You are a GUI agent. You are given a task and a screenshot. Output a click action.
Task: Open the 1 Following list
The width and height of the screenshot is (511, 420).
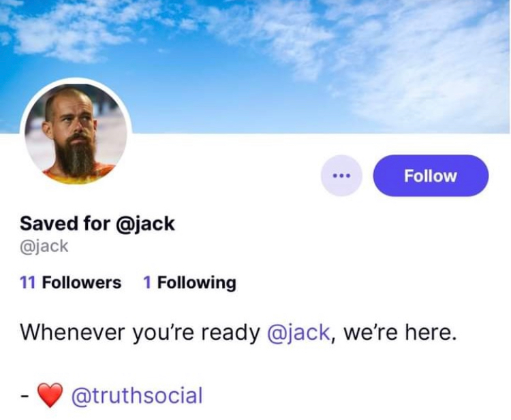[x=189, y=282]
